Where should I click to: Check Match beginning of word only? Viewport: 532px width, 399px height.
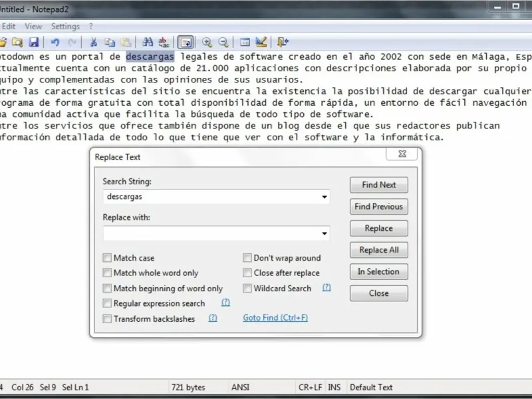[107, 289]
